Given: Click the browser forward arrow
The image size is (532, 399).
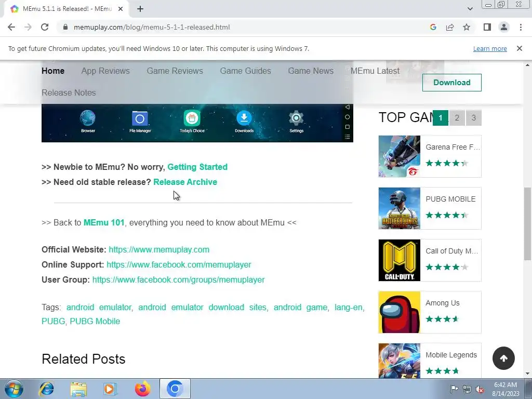Looking at the screenshot, I should point(28,27).
